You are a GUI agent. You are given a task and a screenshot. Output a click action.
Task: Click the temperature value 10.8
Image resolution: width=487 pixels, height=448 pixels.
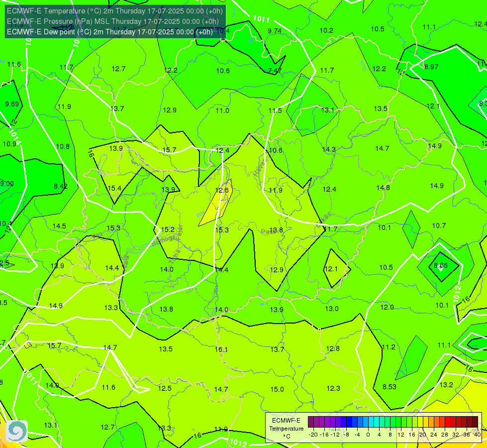(63, 146)
